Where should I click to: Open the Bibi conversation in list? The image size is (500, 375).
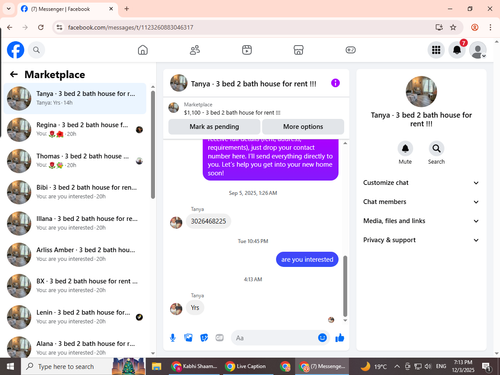point(75,192)
